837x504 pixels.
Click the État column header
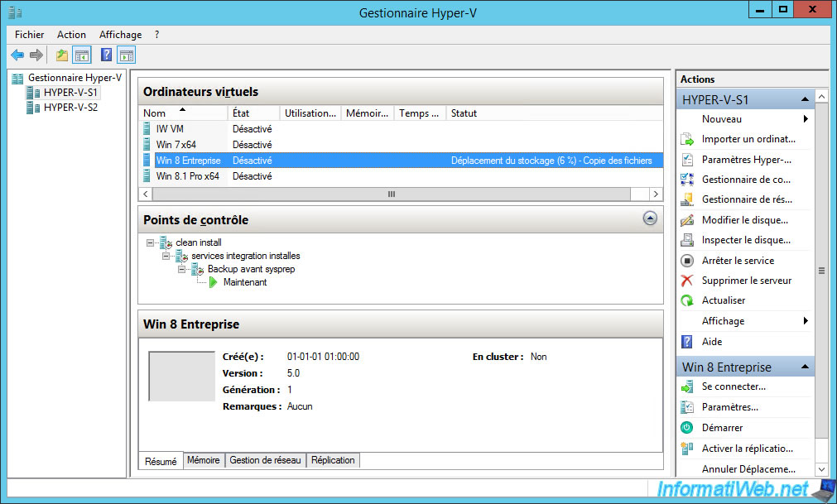253,113
